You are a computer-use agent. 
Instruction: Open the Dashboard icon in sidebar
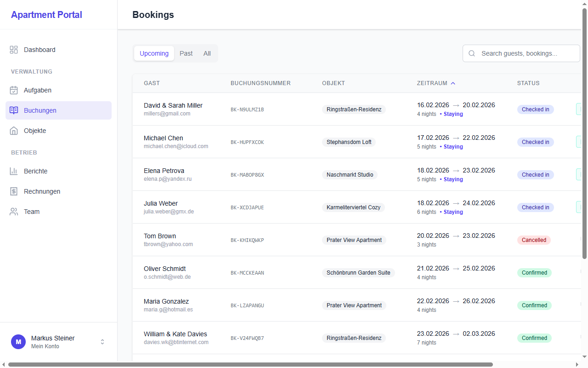(x=14, y=50)
